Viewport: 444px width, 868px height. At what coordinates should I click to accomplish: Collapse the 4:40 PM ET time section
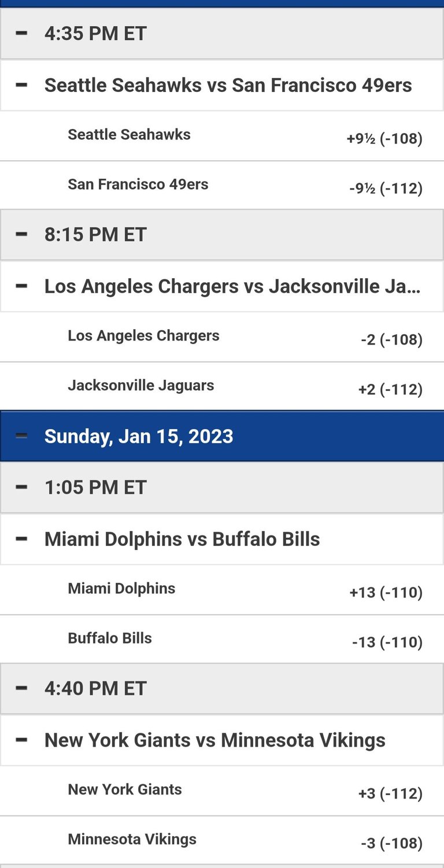coord(21,688)
